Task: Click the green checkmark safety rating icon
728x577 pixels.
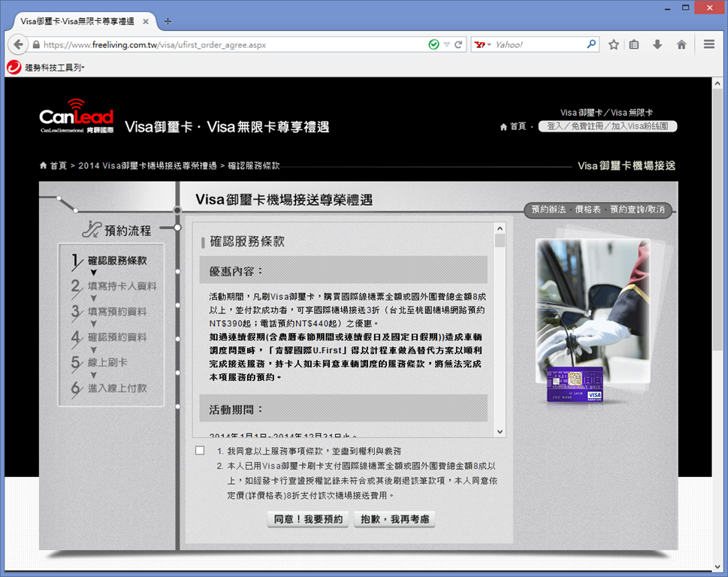Action: point(433,44)
